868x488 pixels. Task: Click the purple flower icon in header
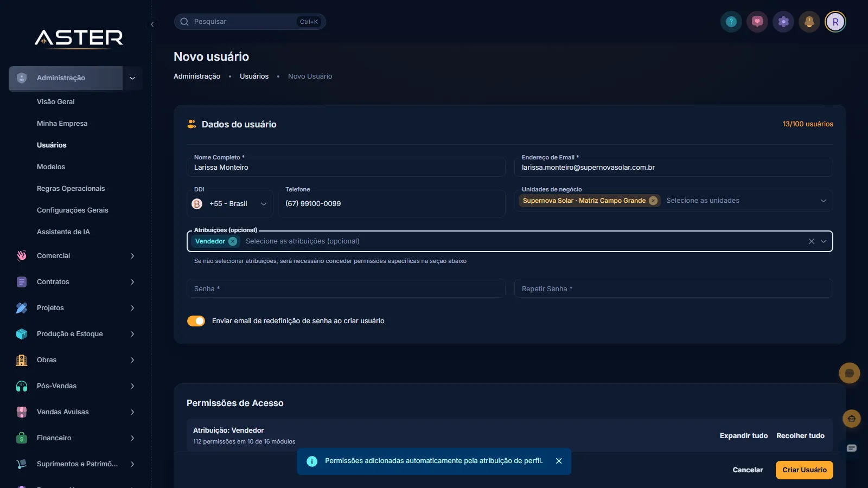coord(783,22)
